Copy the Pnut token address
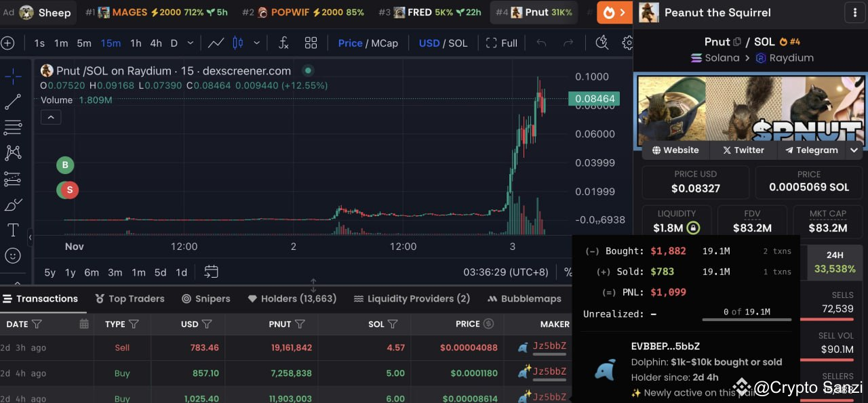The image size is (868, 403). (737, 42)
